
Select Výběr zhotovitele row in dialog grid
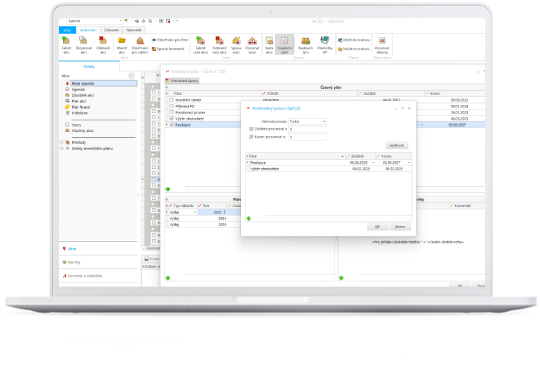(x=329, y=169)
